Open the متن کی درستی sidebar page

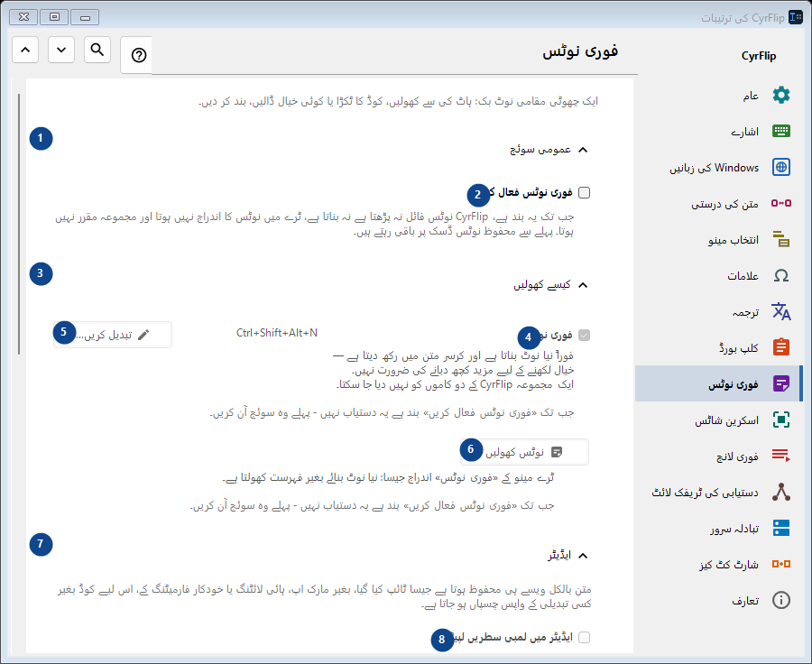(x=717, y=204)
